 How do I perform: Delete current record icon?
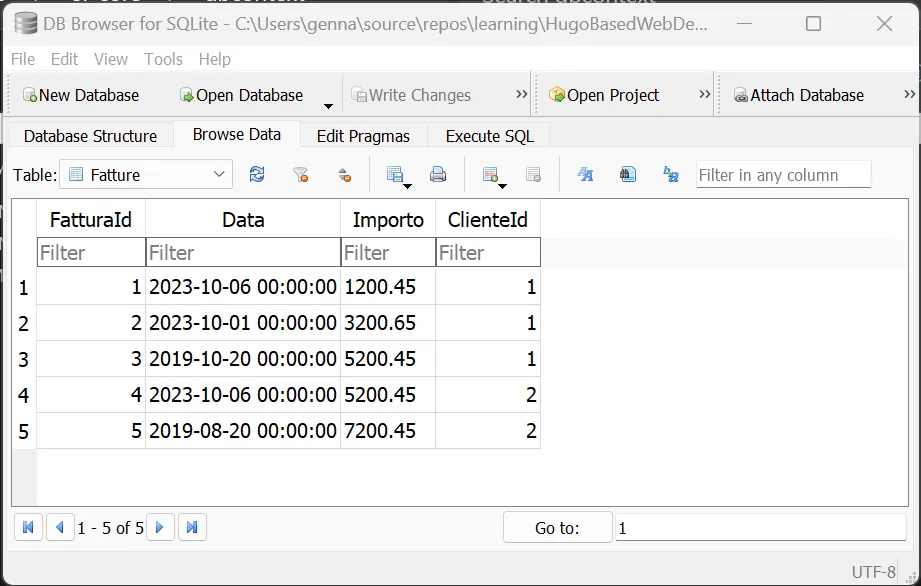click(533, 174)
